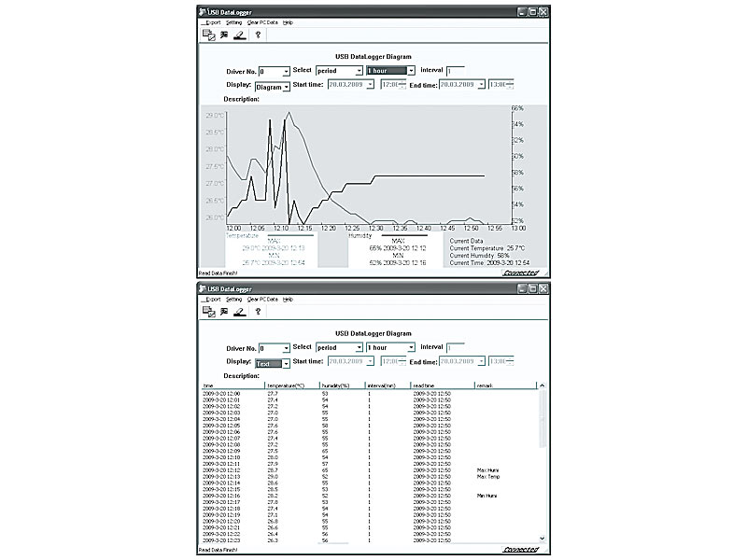Viewport: 747px width, 560px height.
Task: Open the Setting menu in the diagram window
Action: [233, 22]
